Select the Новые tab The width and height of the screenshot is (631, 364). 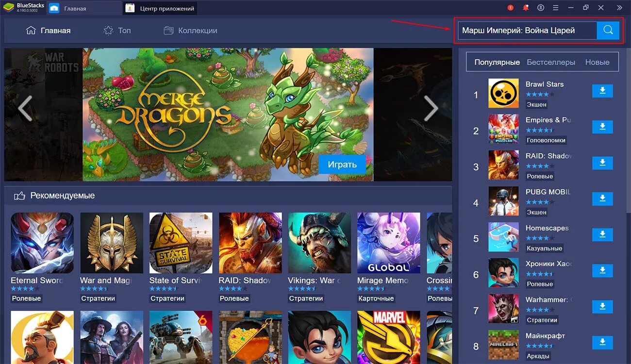pyautogui.click(x=597, y=62)
